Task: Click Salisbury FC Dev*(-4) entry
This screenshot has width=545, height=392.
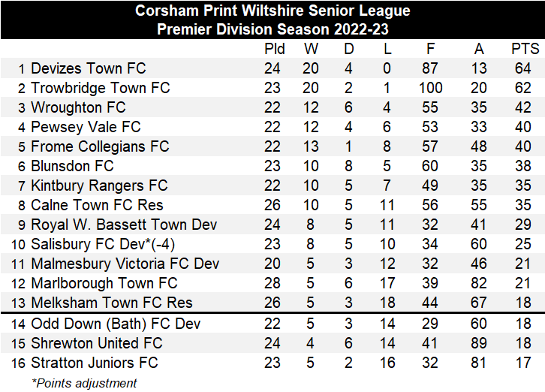Action: click(x=103, y=244)
